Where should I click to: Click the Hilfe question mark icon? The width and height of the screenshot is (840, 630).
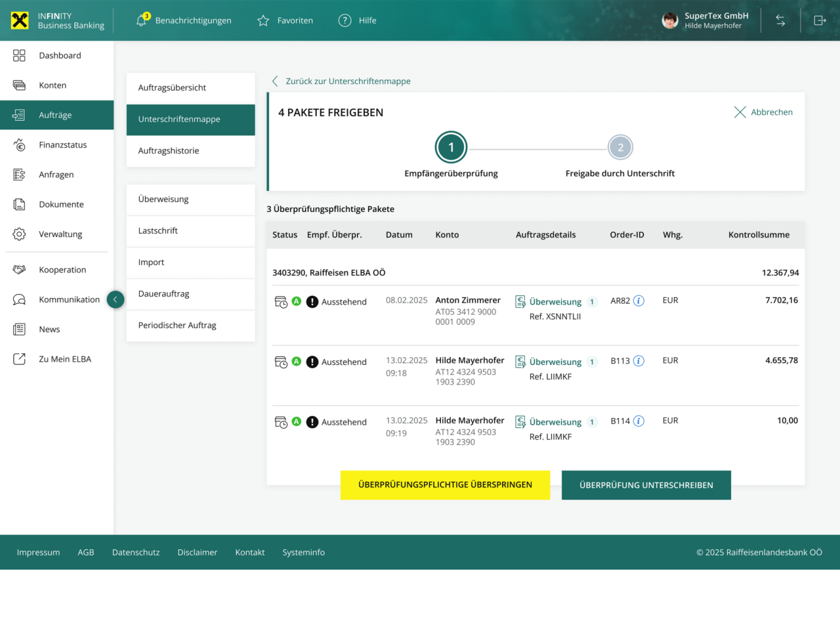tap(344, 21)
